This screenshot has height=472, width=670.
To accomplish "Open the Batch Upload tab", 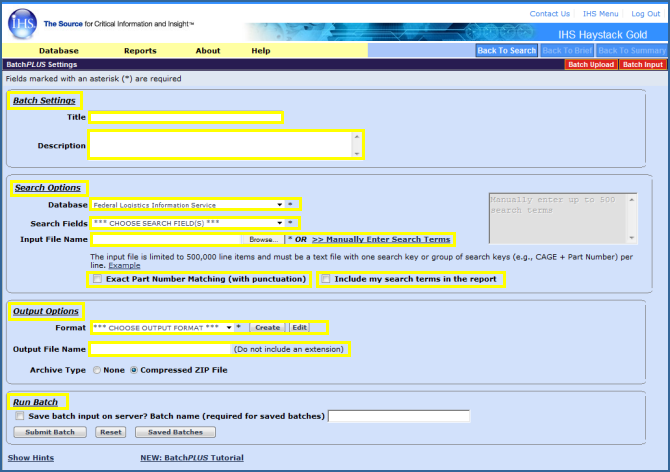I will 591,64.
